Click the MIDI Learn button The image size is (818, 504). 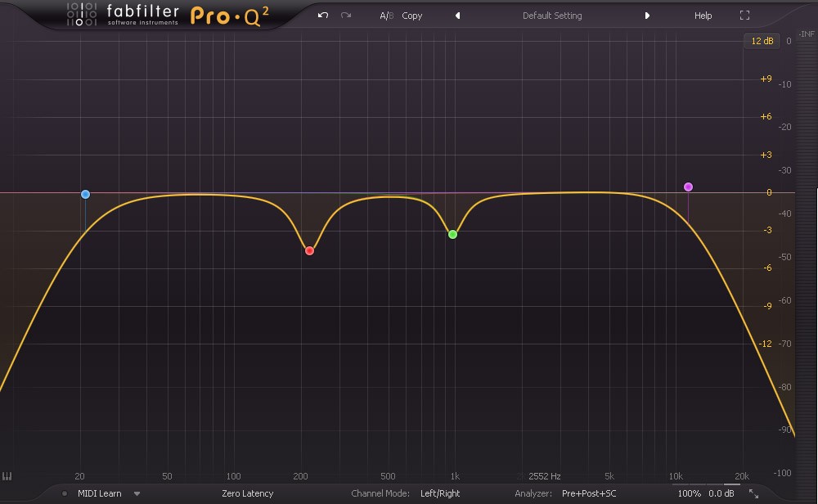[x=100, y=493]
